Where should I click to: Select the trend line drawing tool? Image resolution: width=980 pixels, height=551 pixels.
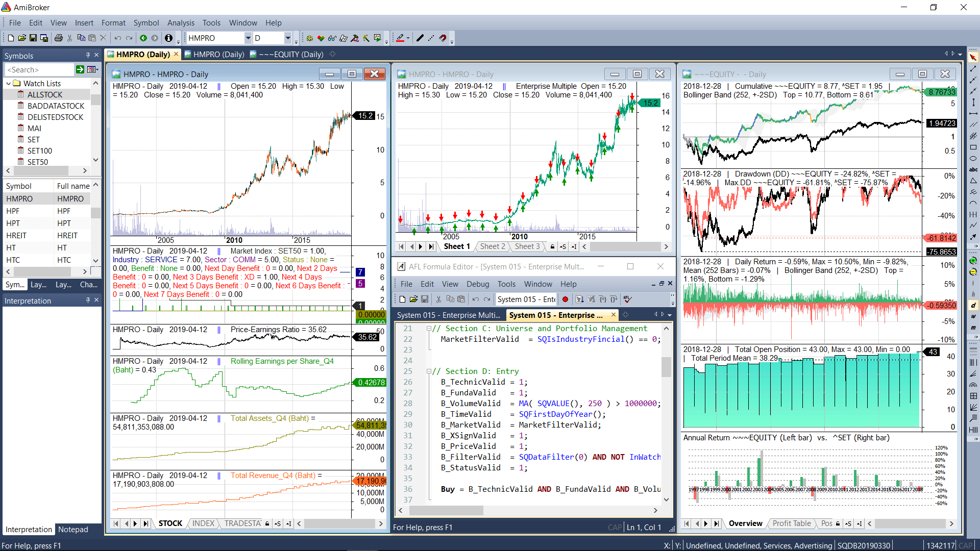pyautogui.click(x=973, y=68)
